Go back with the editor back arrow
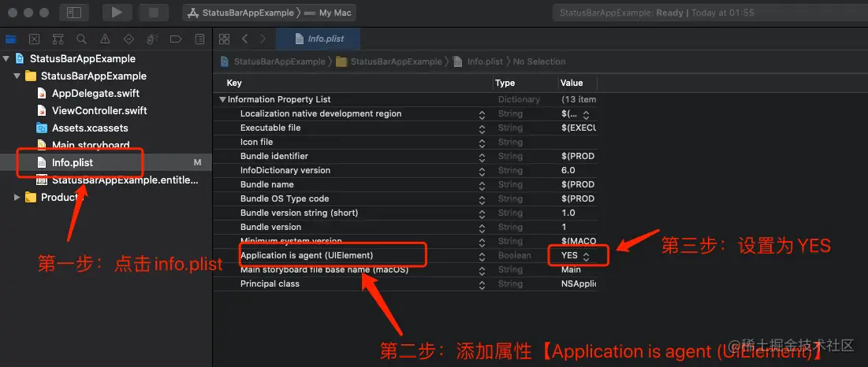 pyautogui.click(x=244, y=39)
